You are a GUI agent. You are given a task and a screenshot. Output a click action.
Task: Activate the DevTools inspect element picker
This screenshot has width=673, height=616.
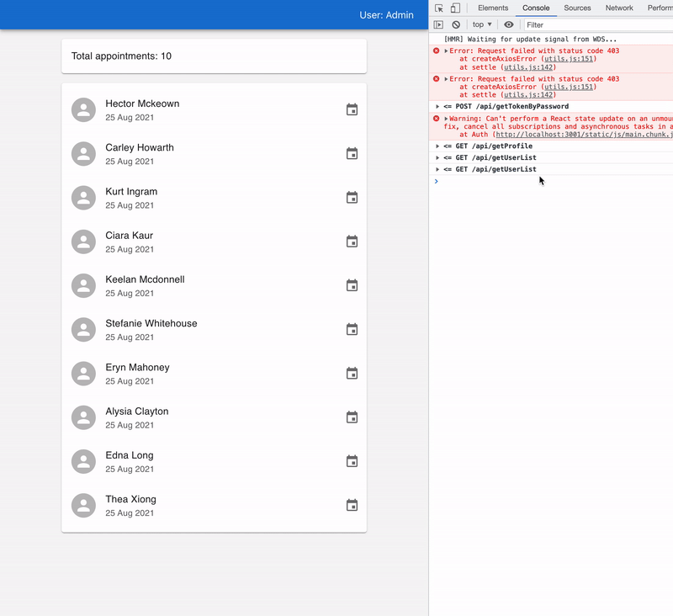coord(438,8)
